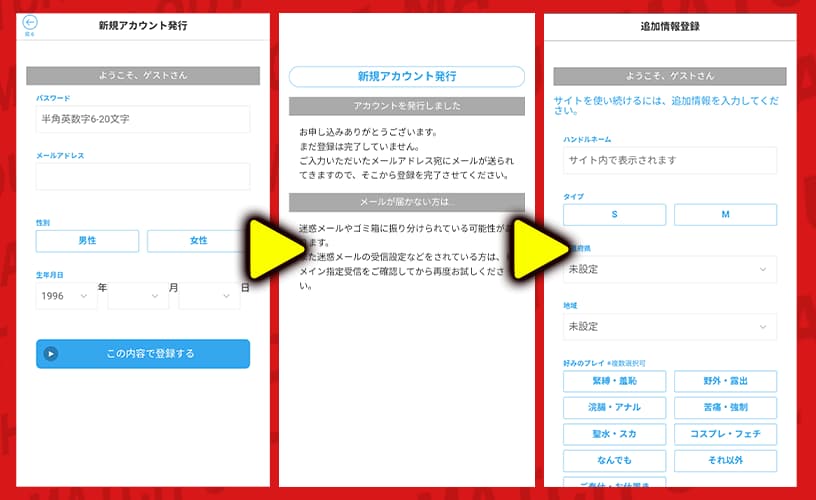Toggle the コスプレ・フェチ preference option
Screen dimensions: 816x500
[725, 434]
